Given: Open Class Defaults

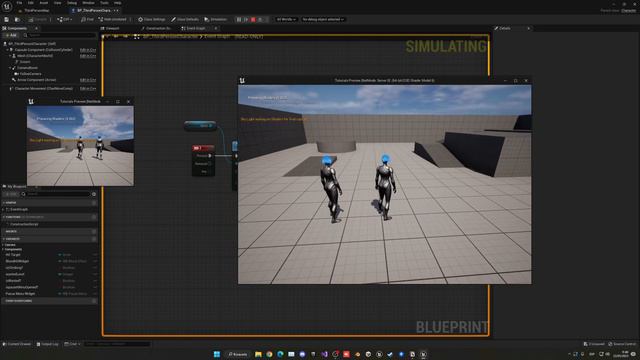Looking at the screenshot, I should [x=185, y=19].
